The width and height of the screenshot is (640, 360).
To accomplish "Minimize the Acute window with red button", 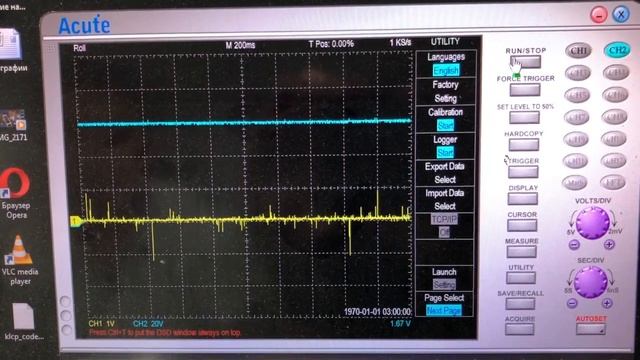I will 599,16.
